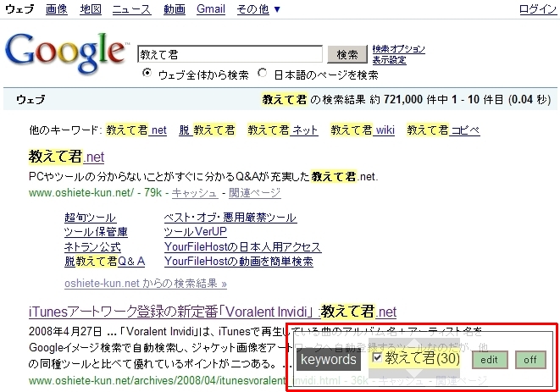Click related keyword 教えて君 net
The height and width of the screenshot is (392, 560).
click(x=136, y=130)
